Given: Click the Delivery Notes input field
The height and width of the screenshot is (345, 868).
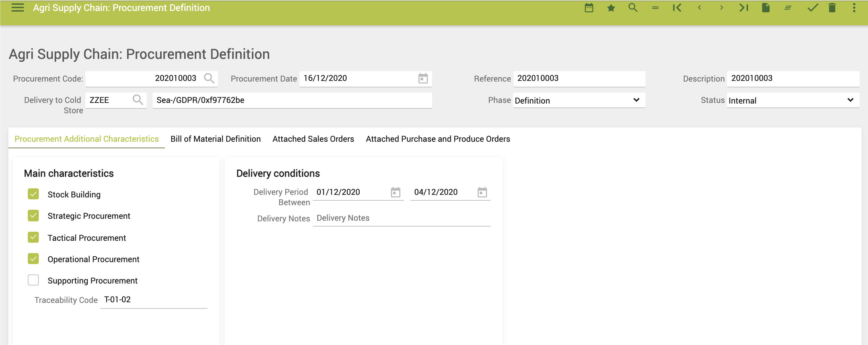Looking at the screenshot, I should 401,218.
